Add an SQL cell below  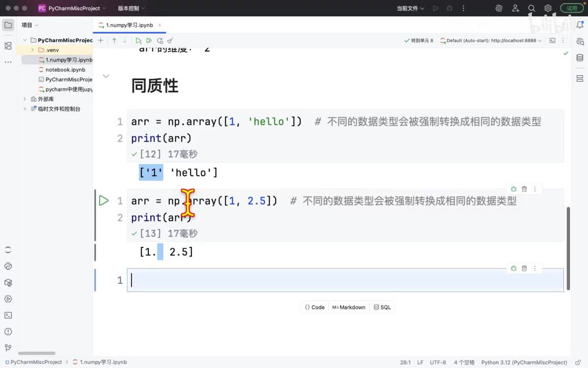click(382, 307)
